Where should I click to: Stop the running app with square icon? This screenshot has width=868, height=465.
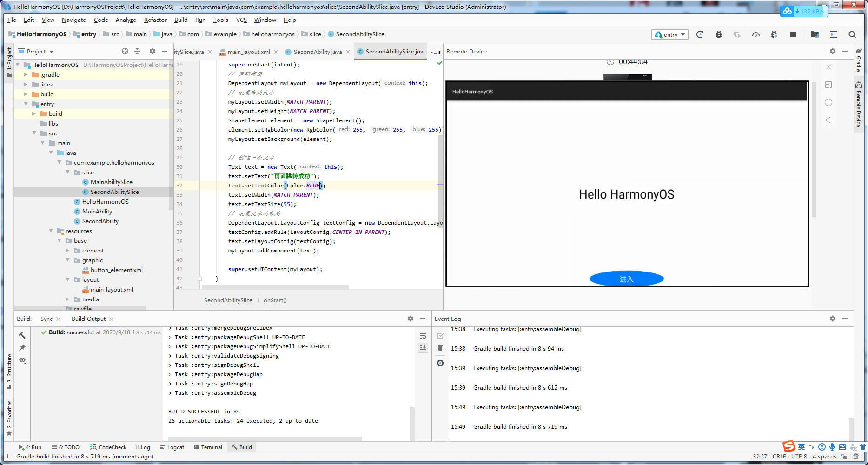[x=793, y=34]
